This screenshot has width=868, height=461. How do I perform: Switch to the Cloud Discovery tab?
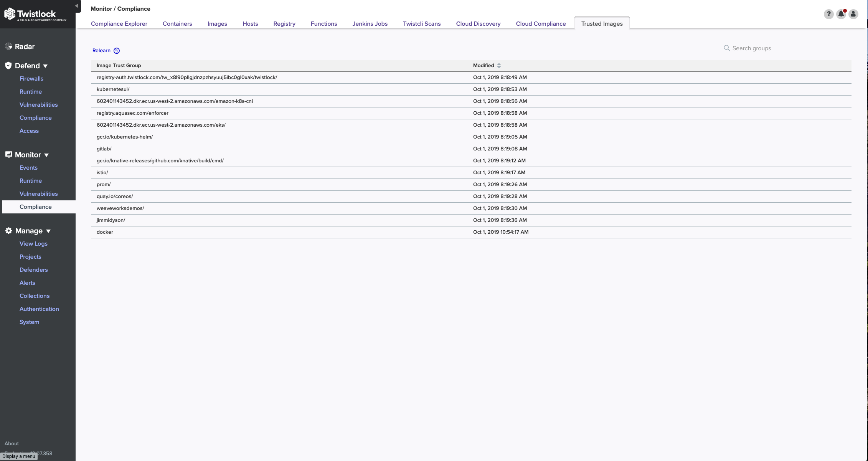478,24
